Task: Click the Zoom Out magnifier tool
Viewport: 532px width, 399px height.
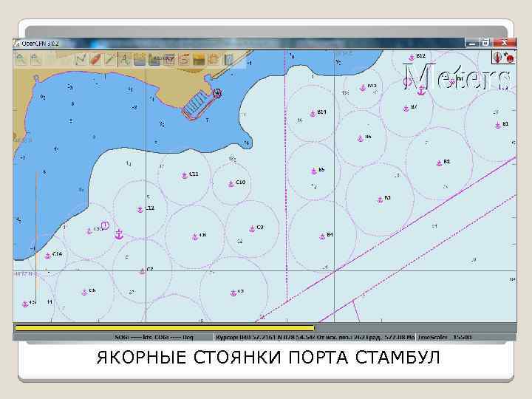Action: (x=36, y=59)
